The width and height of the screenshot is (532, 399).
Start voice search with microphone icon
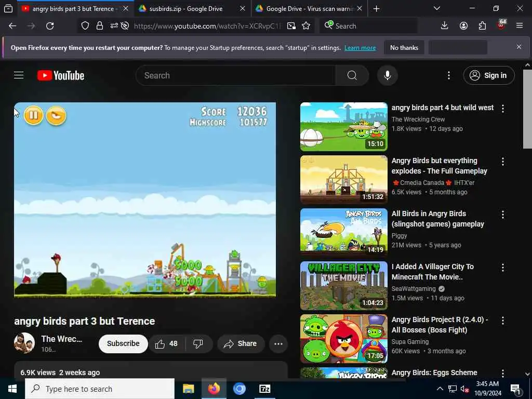387,75
